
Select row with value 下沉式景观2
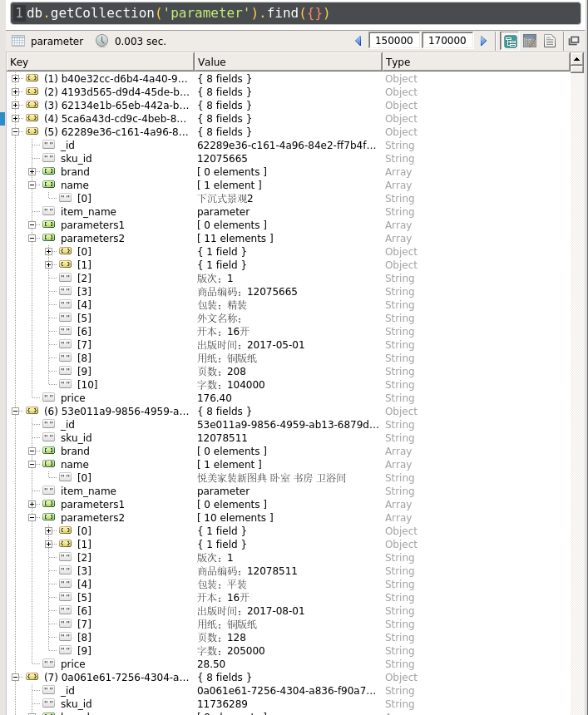click(289, 198)
